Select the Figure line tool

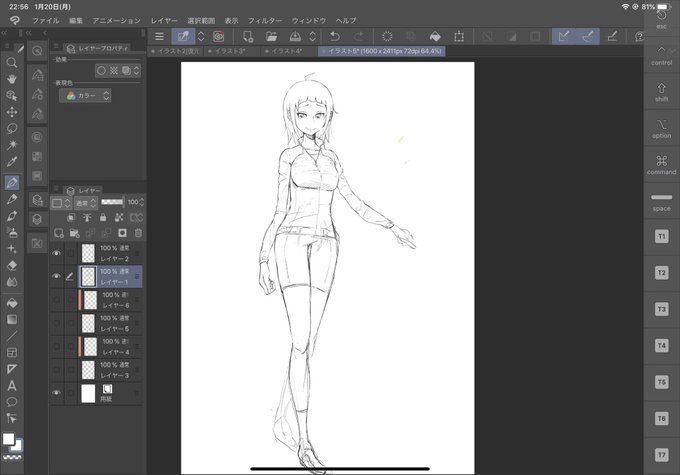pos(12,336)
